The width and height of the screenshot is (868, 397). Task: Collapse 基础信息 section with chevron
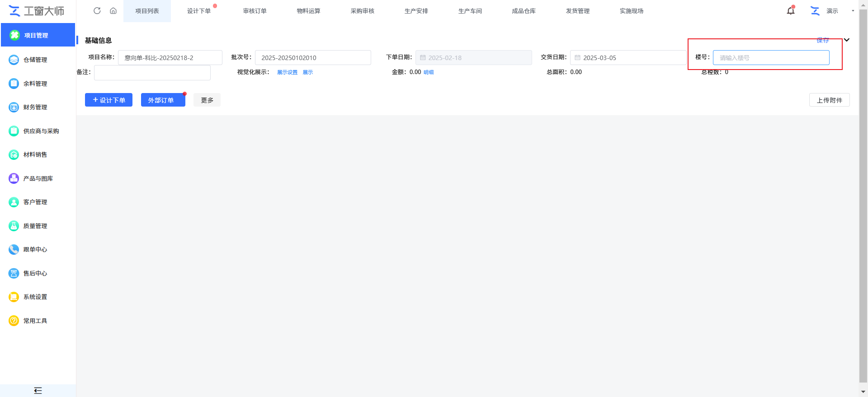(847, 40)
